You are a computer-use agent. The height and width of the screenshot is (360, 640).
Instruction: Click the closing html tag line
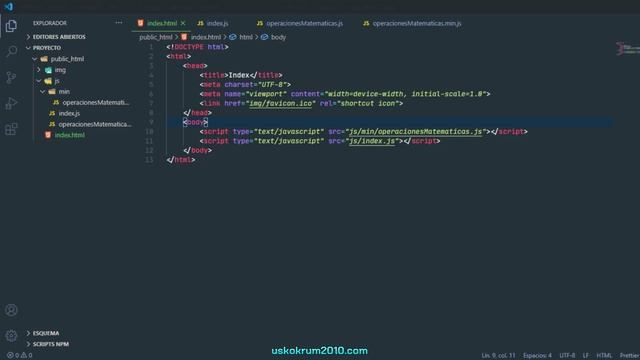181,160
